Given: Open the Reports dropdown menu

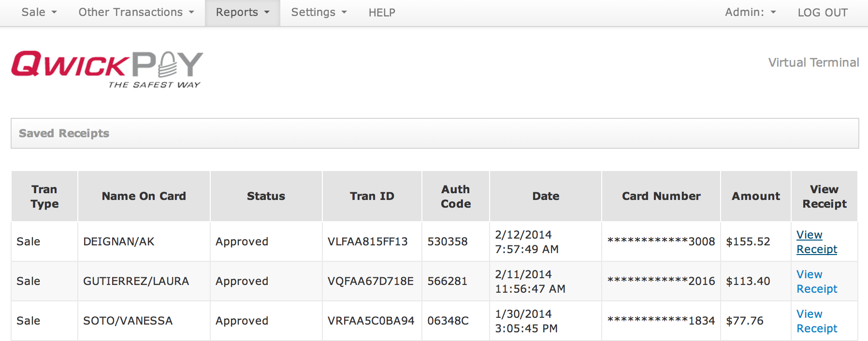Looking at the screenshot, I should [x=242, y=13].
